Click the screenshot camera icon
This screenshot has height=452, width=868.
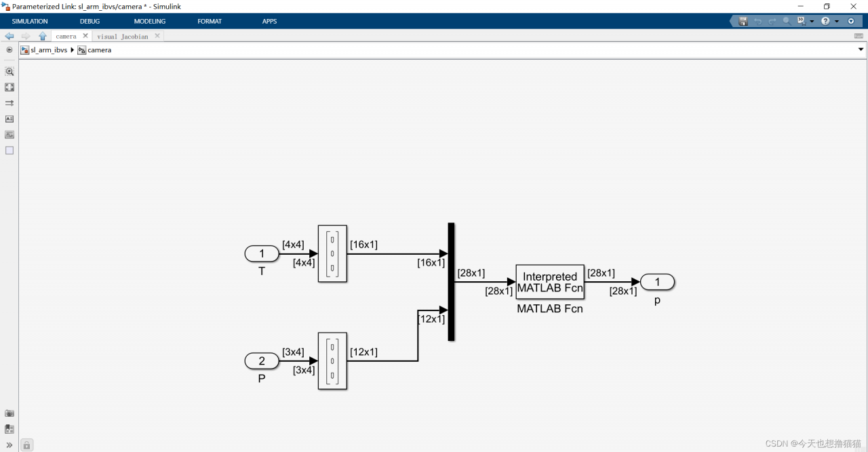click(x=9, y=413)
